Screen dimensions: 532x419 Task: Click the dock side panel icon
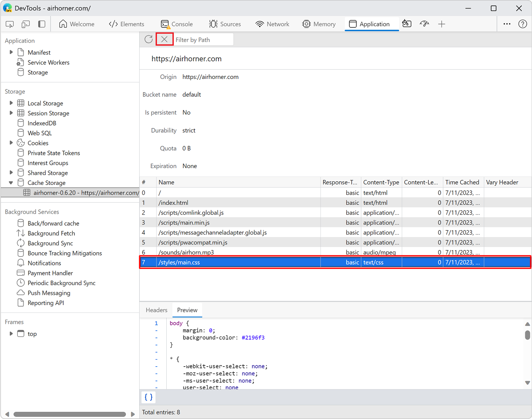point(41,24)
